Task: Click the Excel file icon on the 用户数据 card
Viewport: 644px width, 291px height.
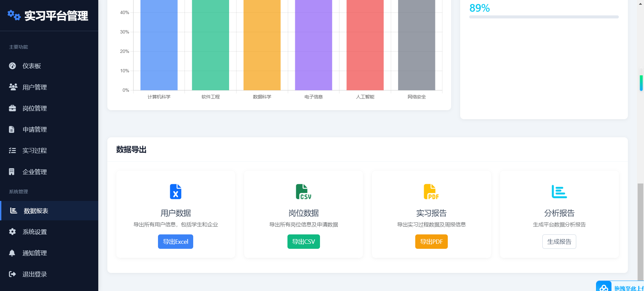Action: 175,192
